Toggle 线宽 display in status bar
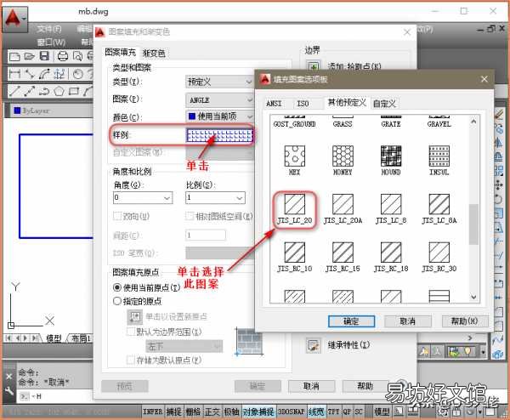 [x=316, y=411]
